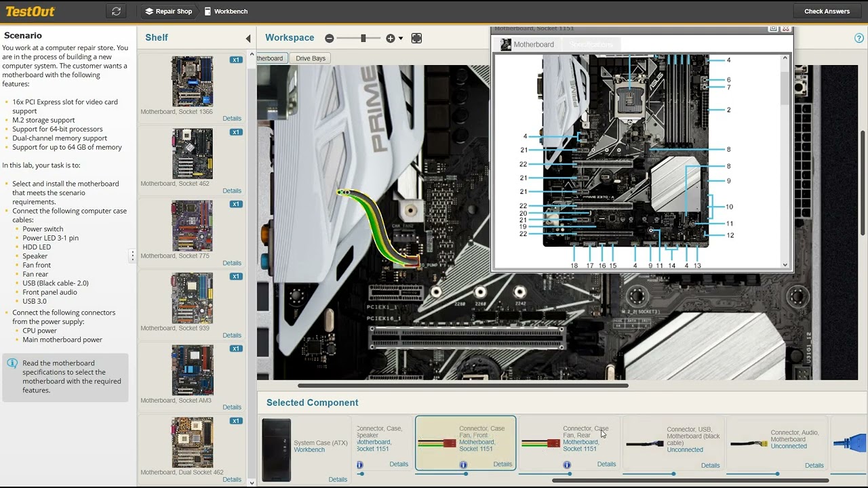Screen dimensions: 868x488
Task: Click the zoom out minus icon in Workspace
Action: [330, 39]
